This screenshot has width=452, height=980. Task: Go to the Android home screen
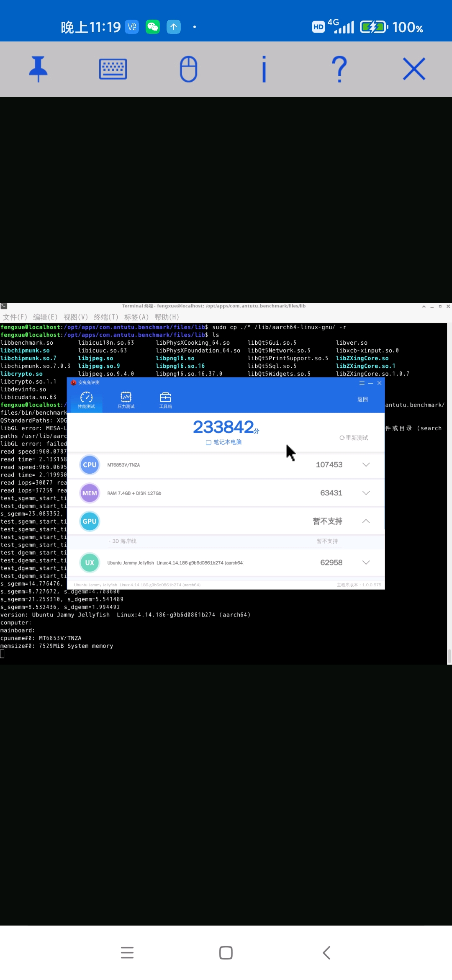[x=226, y=952]
